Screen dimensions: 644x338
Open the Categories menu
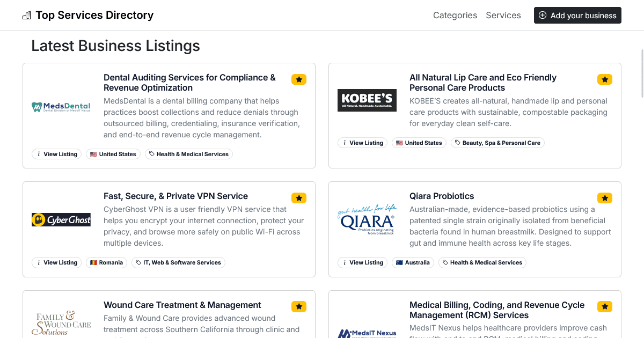pyautogui.click(x=455, y=15)
